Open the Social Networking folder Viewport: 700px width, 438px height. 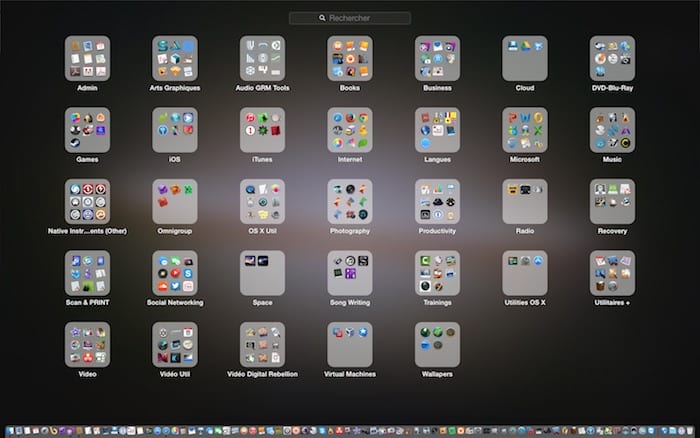[175, 273]
